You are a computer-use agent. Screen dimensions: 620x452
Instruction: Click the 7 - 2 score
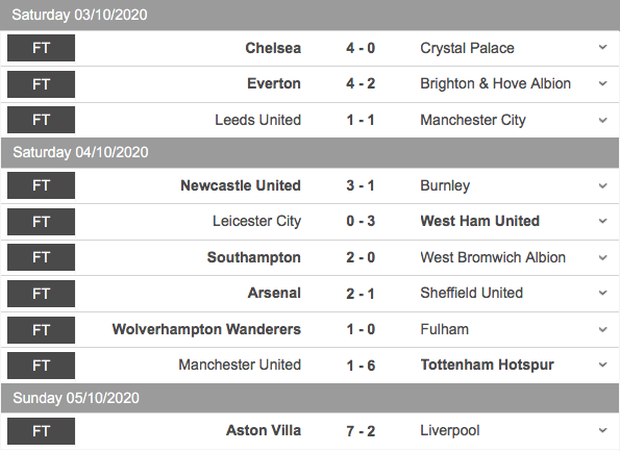click(x=361, y=431)
